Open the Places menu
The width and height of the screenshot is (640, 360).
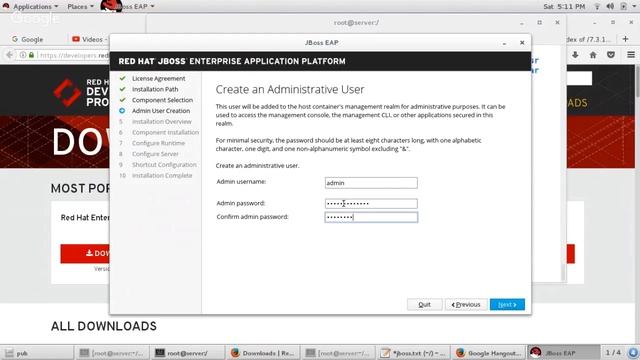(x=80, y=7)
